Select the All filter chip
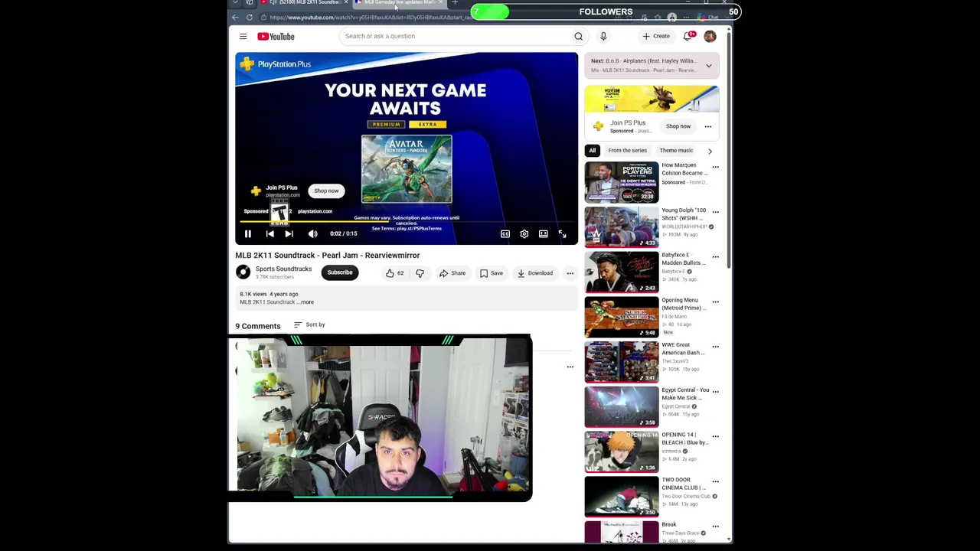Image resolution: width=980 pixels, height=551 pixels. coord(592,151)
